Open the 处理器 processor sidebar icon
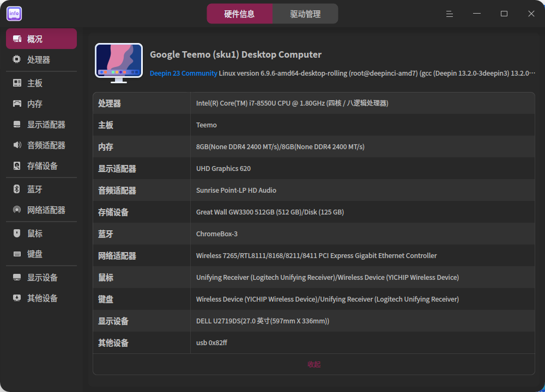Image resolution: width=545 pixels, height=392 pixels. [x=17, y=59]
